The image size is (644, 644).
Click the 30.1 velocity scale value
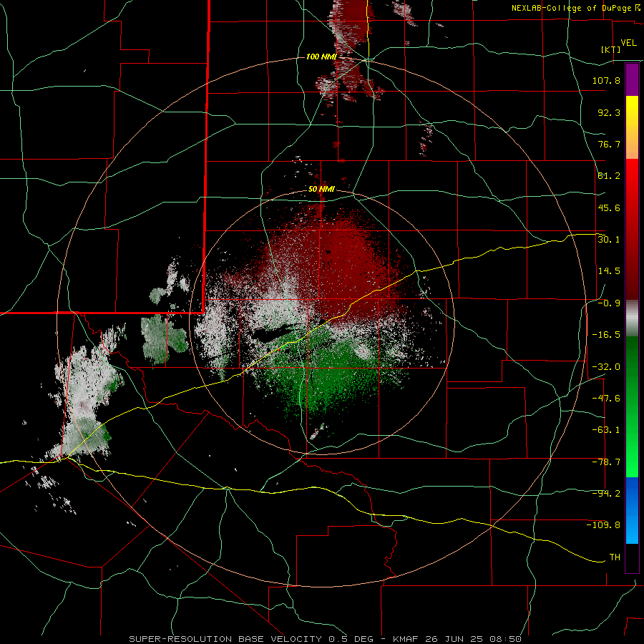click(x=609, y=240)
